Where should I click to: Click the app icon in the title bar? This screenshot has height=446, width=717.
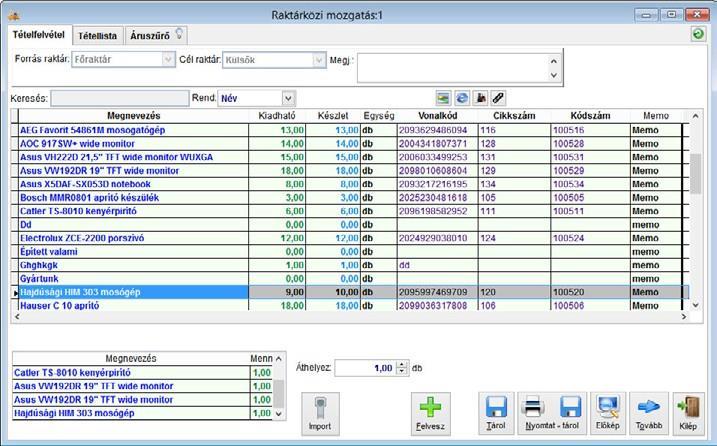[x=14, y=15]
